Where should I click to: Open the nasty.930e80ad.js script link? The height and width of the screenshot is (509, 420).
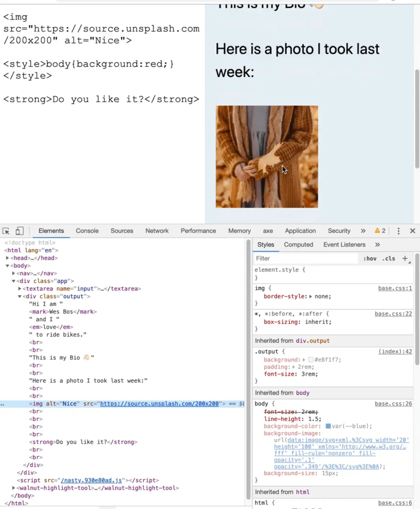click(91, 480)
